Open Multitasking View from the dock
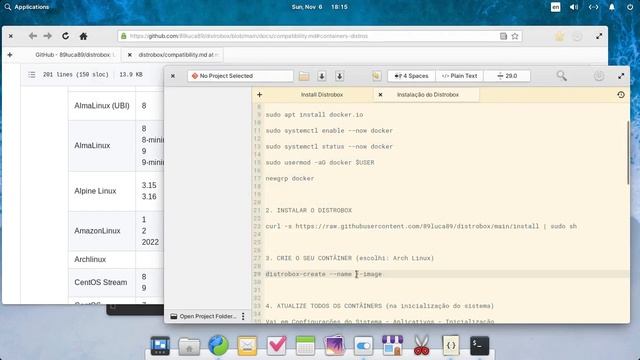The image size is (640, 360). 160,345
